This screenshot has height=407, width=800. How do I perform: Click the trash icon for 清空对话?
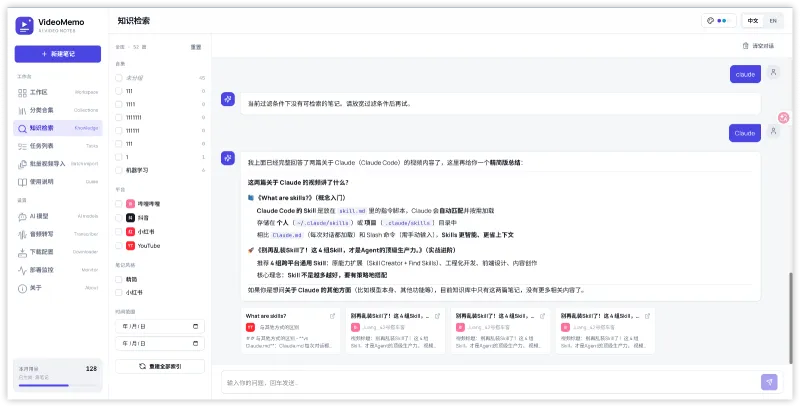[745, 46]
